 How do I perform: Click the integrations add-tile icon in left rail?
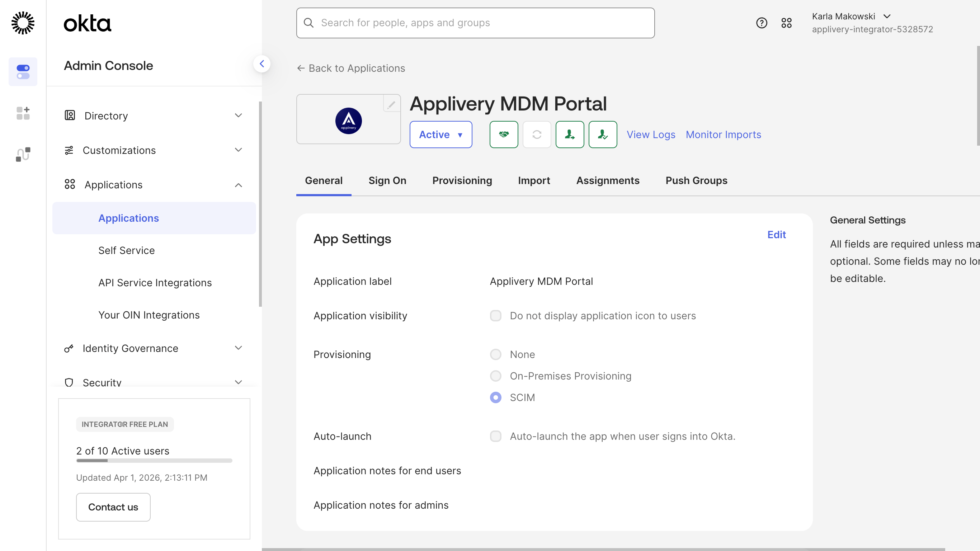(x=23, y=113)
